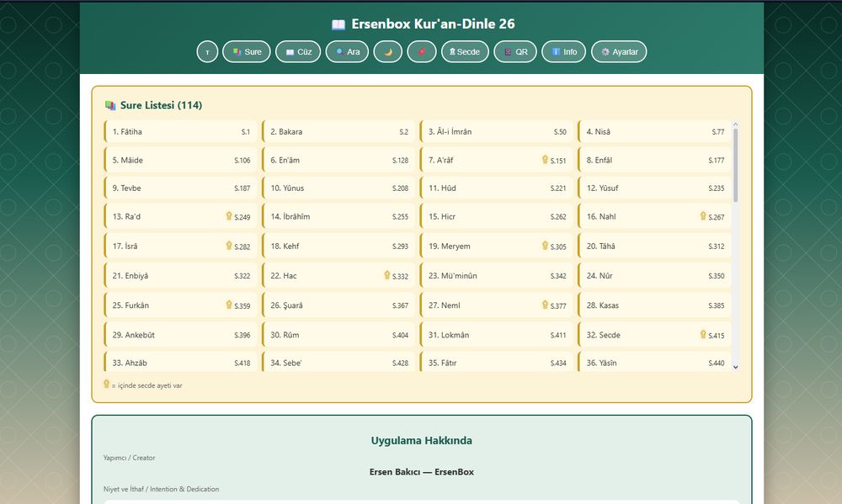
Task: Open sure 6. En'âm
Action: [x=338, y=160]
